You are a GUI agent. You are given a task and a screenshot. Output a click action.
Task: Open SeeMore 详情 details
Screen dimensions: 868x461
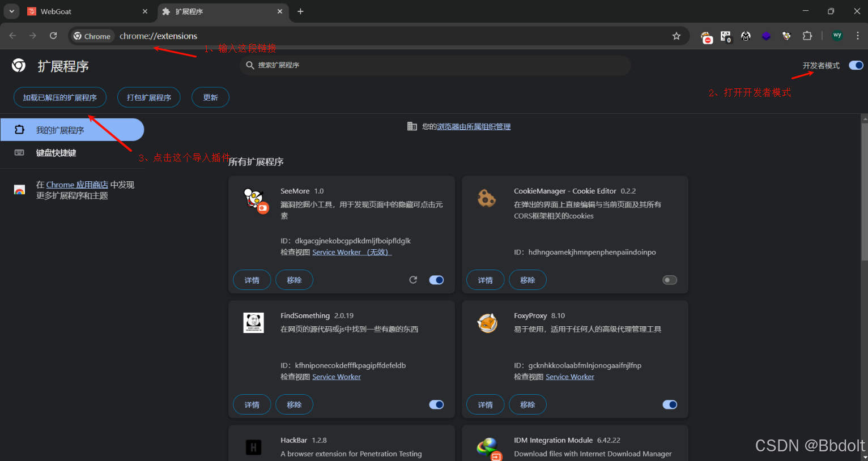[x=252, y=280]
